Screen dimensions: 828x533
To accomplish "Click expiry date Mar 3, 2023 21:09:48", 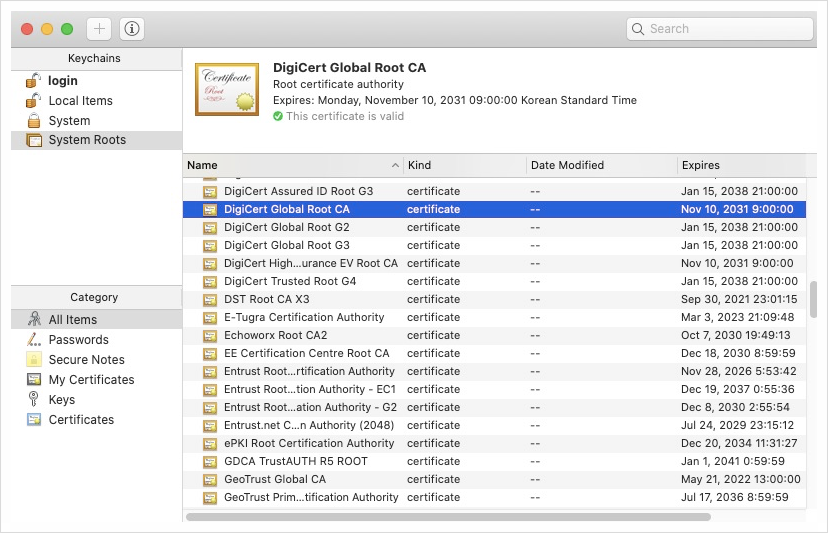I will (x=737, y=317).
